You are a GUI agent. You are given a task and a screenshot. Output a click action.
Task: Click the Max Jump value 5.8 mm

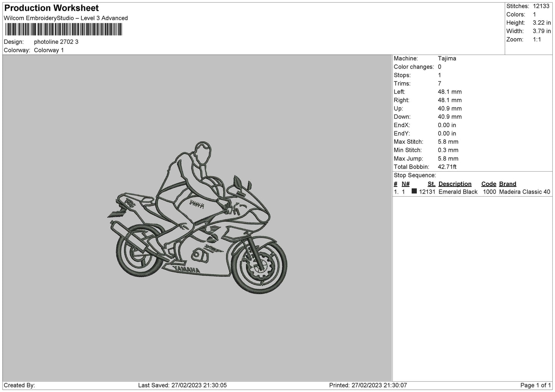click(x=448, y=159)
